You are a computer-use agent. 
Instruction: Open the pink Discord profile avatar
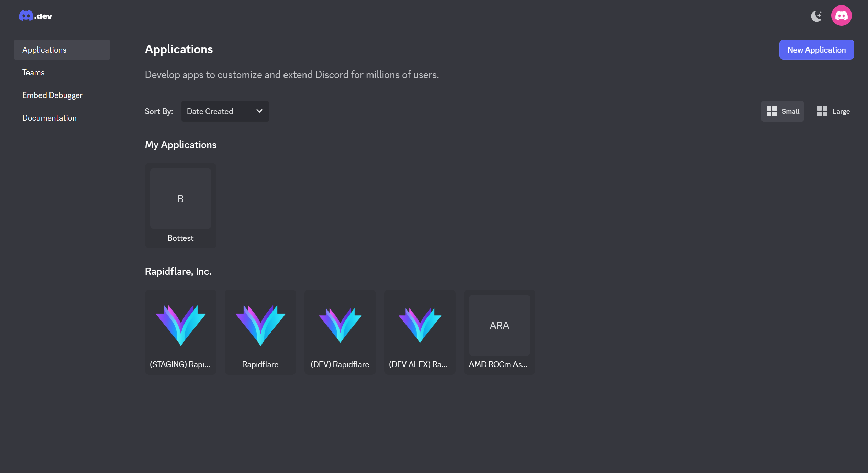click(841, 16)
